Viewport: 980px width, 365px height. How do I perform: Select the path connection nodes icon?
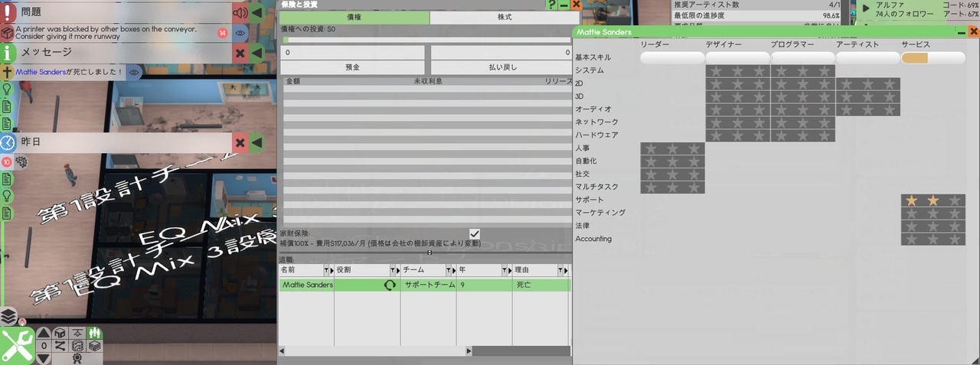coord(61,346)
